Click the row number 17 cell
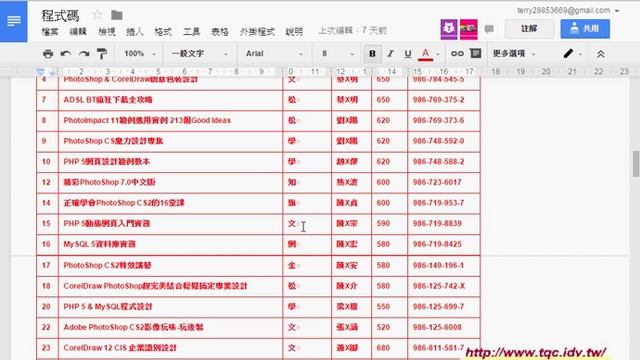Viewport: 640px width, 360px height. 46,265
